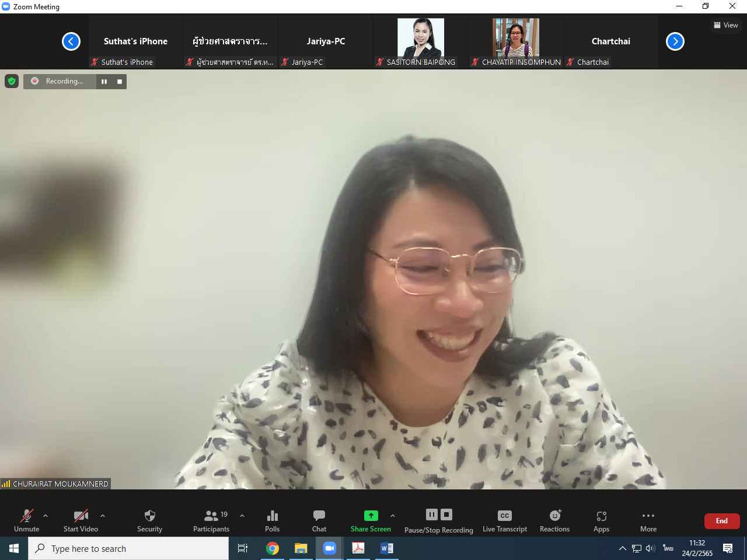The height and width of the screenshot is (560, 747).
Task: Open notification center icon
Action: coord(728,548)
